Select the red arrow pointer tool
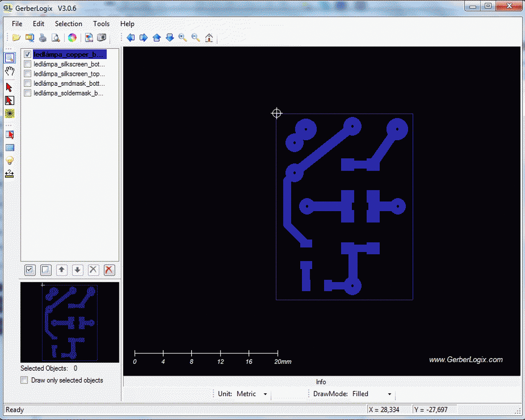525x420 pixels. (9, 87)
